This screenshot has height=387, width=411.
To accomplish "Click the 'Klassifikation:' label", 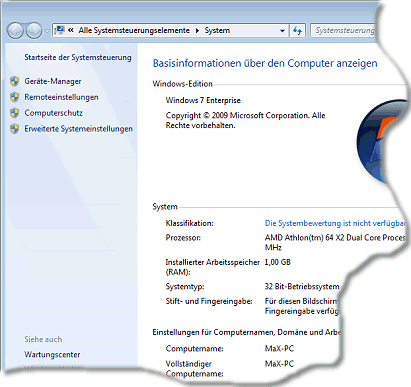I will (x=189, y=223).
